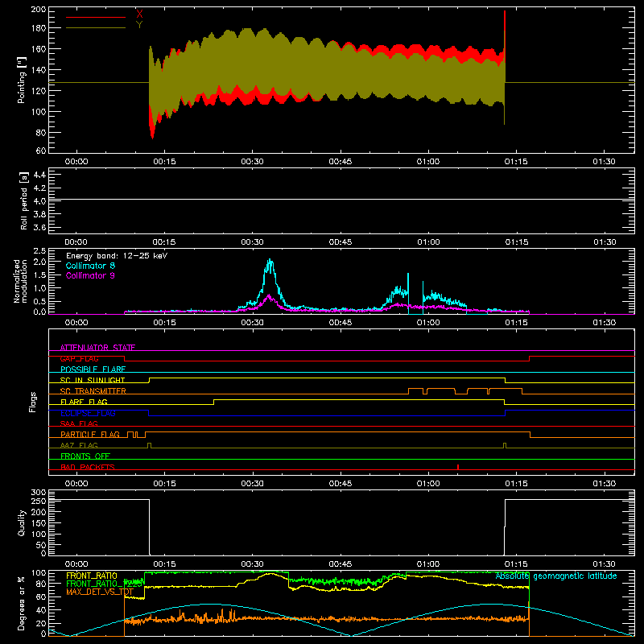This screenshot has height=644, width=644.
Task: Select the 'Energy band: 12-25 keV' text
Action: point(117,256)
